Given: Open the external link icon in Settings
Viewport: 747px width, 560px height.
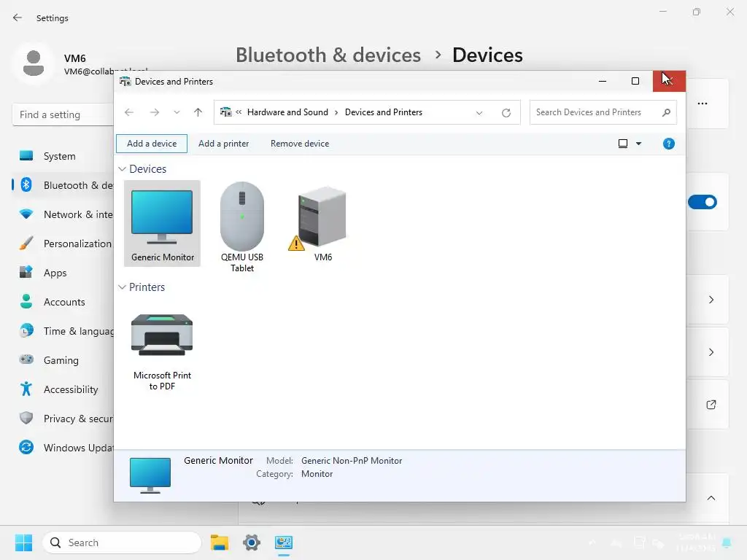Looking at the screenshot, I should coord(711,405).
